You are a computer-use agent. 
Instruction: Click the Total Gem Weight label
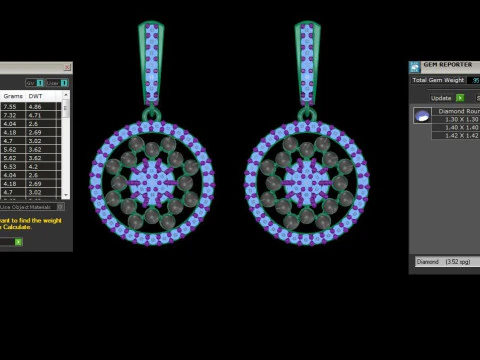click(x=438, y=80)
